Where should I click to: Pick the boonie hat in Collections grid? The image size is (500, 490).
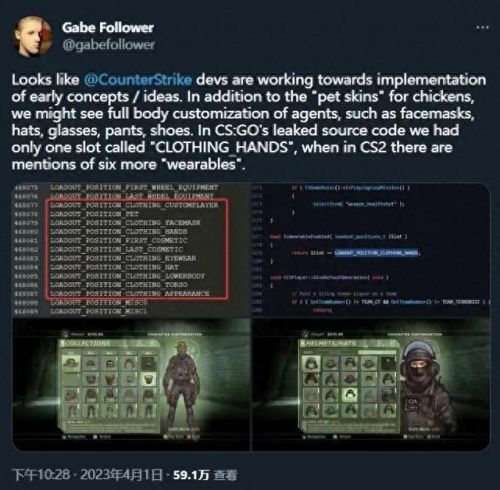[x=71, y=363]
